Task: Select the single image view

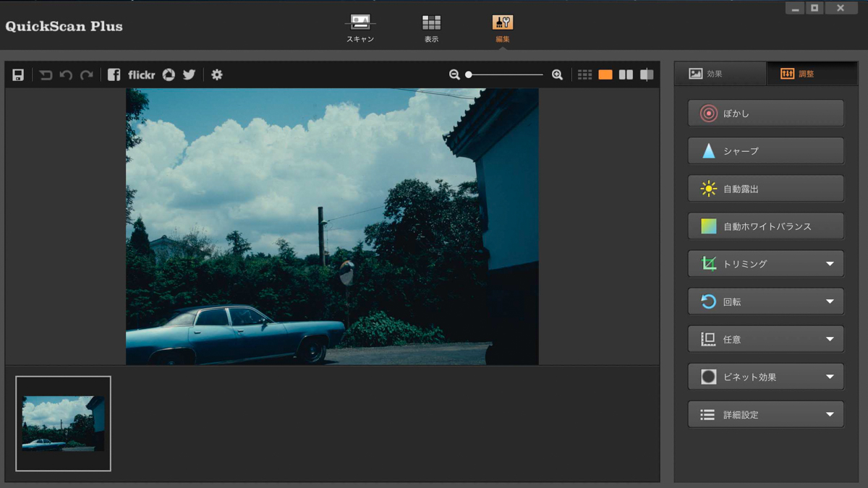Action: pos(605,74)
